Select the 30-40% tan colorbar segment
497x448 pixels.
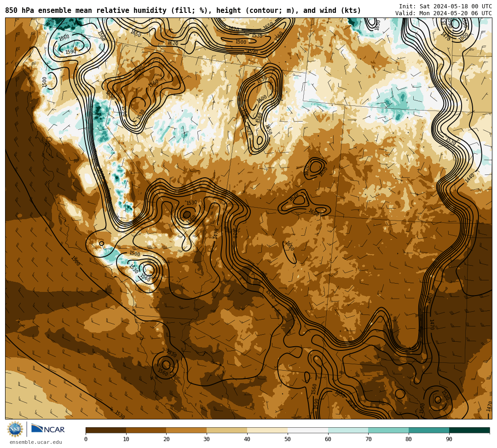pyautogui.click(x=227, y=430)
